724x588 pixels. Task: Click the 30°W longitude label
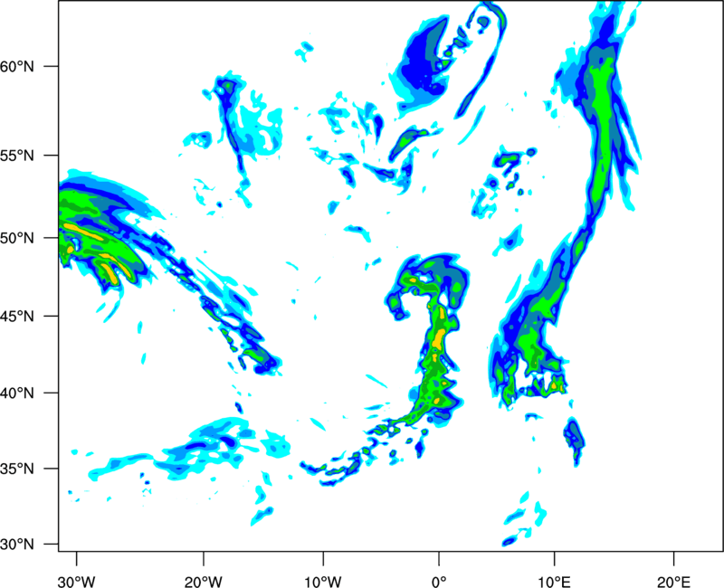(77, 582)
